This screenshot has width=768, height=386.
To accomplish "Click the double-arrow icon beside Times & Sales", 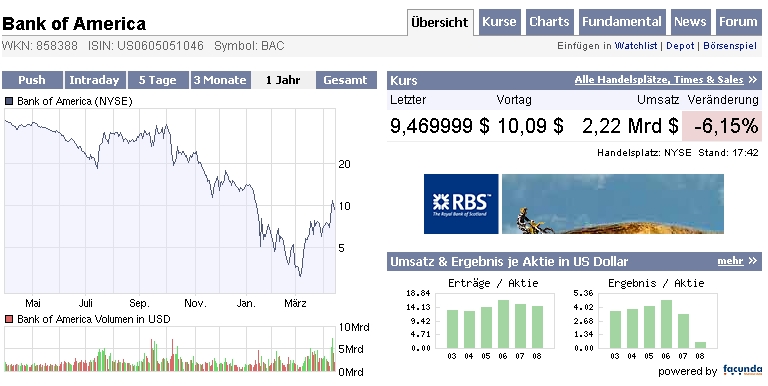I will [753, 80].
